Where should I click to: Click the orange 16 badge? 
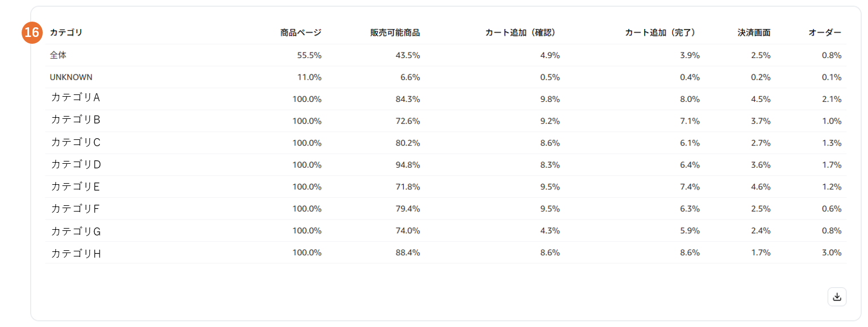[32, 33]
